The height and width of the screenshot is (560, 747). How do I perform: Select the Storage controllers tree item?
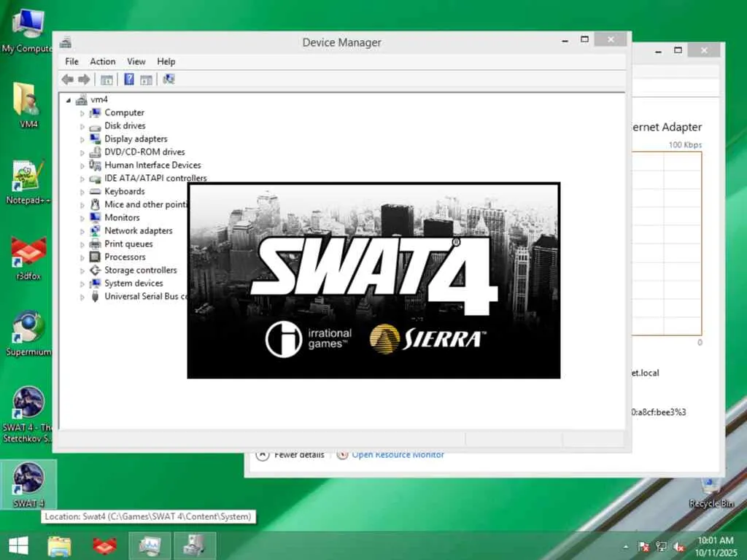(x=141, y=270)
